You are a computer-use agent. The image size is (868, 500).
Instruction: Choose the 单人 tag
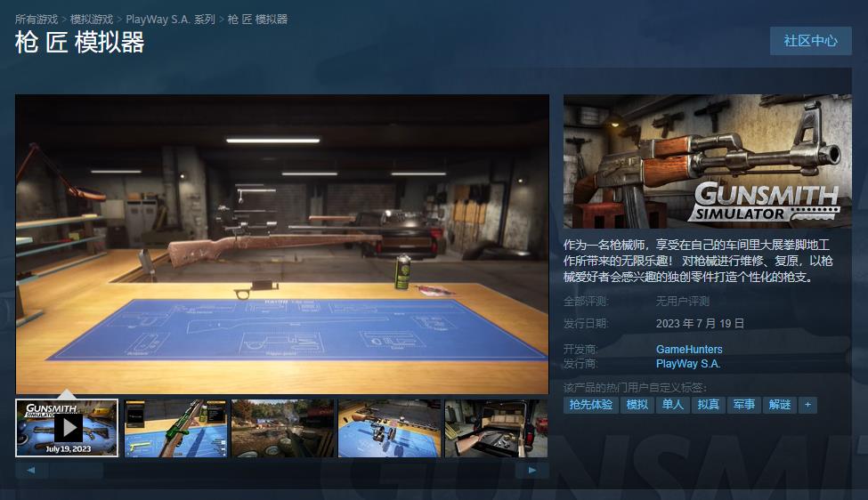pos(673,405)
